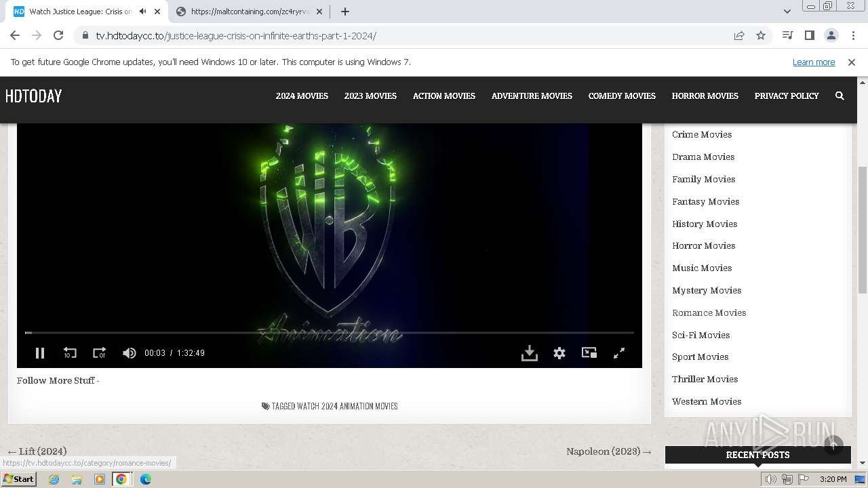Open system tray volume icon
Viewport: 868px width, 488px height.
click(x=771, y=479)
